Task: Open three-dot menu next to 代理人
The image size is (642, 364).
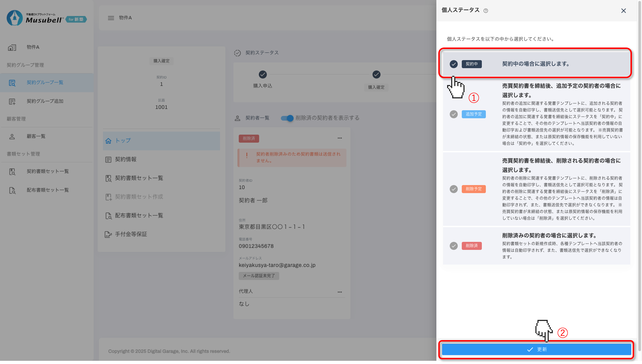Action: click(340, 292)
